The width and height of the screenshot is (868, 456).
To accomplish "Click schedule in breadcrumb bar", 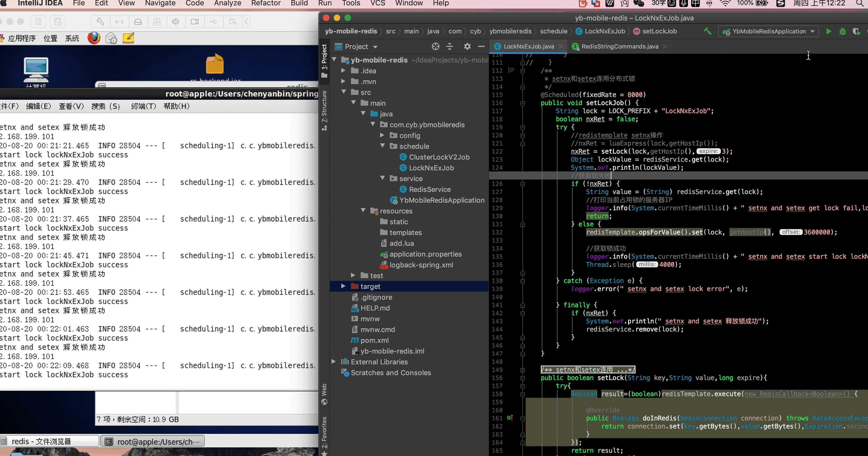I will (554, 31).
